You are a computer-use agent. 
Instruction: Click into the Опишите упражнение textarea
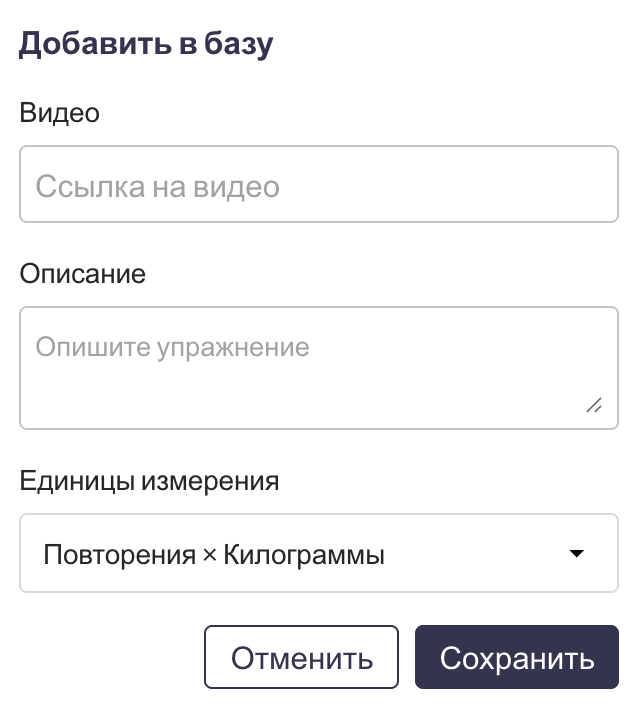click(x=319, y=368)
